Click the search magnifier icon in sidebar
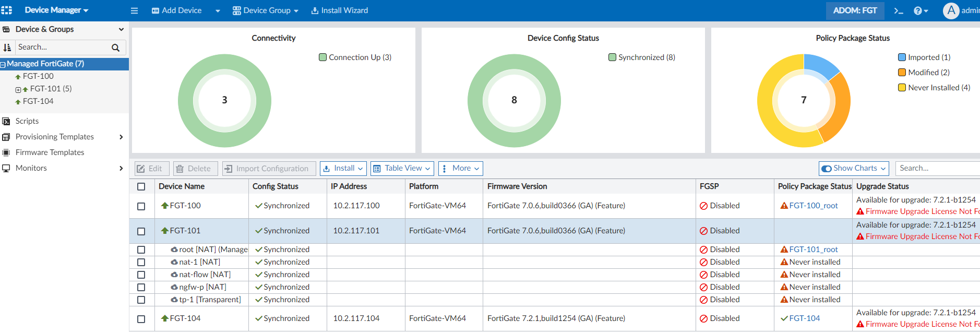The image size is (980, 333). (x=115, y=47)
